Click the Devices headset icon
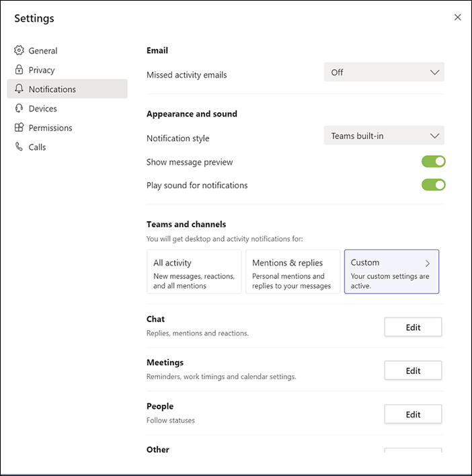 [x=19, y=108]
